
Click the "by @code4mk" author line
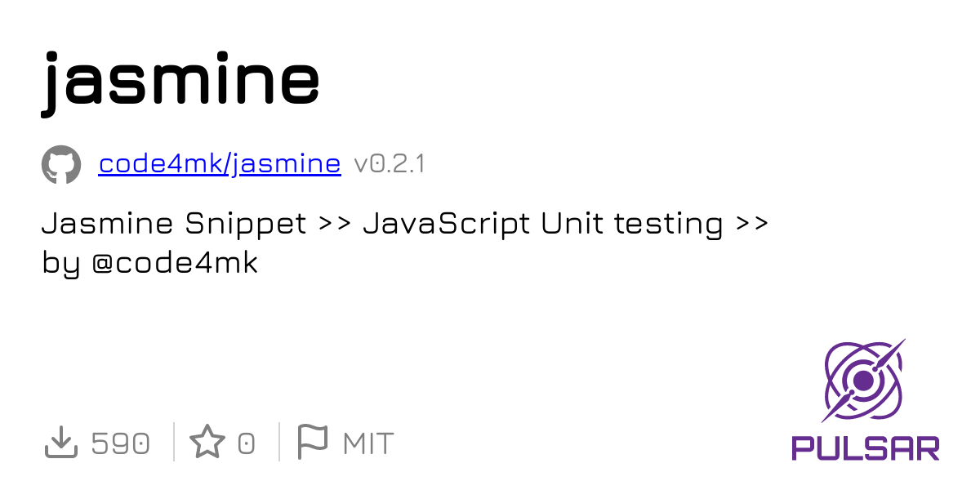tap(149, 263)
